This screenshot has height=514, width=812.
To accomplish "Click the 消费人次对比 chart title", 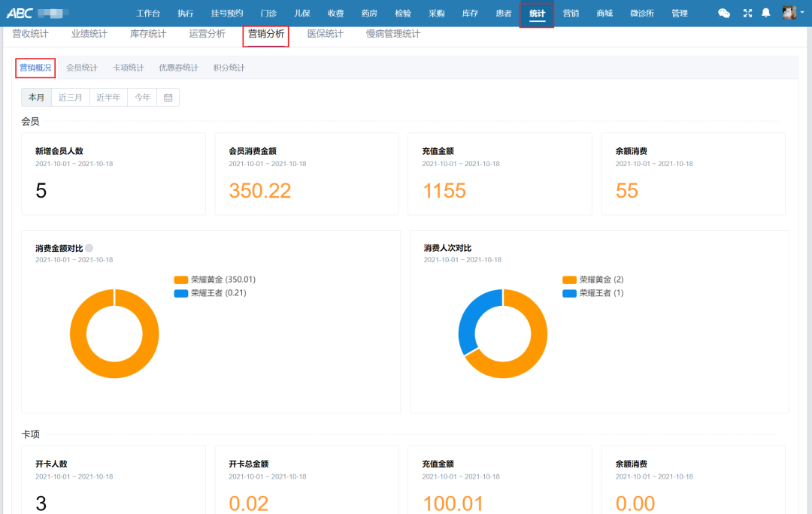I will [x=447, y=248].
